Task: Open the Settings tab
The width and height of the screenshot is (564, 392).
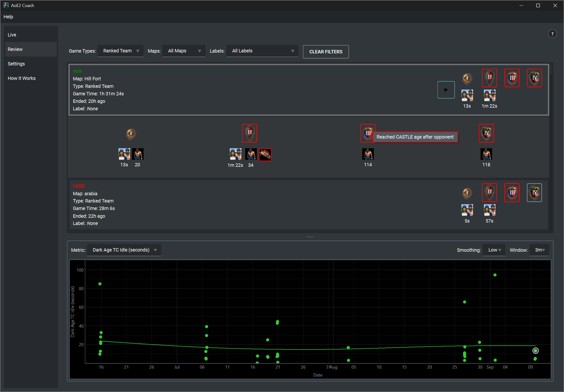Action: pos(31,64)
